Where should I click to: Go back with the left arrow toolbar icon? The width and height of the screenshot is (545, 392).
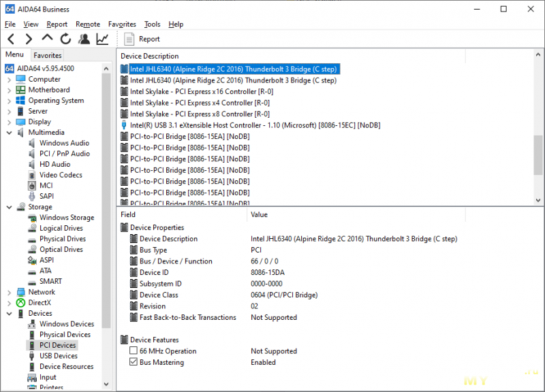(11, 39)
